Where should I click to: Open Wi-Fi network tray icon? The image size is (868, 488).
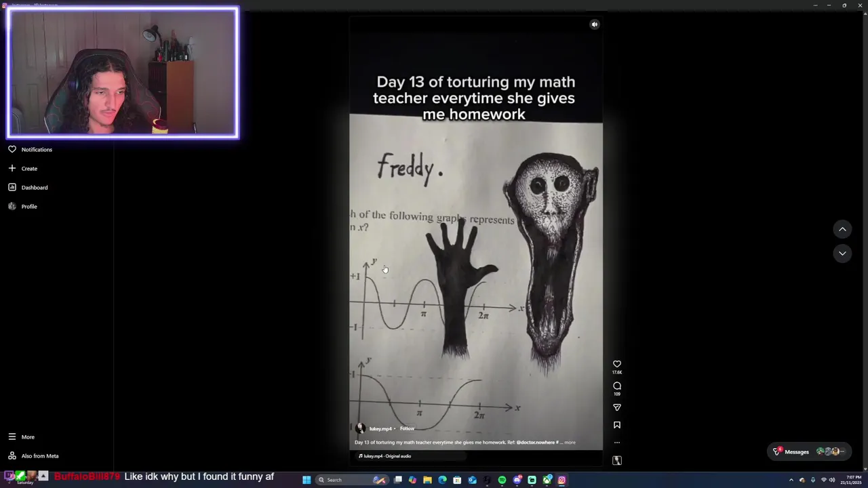[823, 480]
